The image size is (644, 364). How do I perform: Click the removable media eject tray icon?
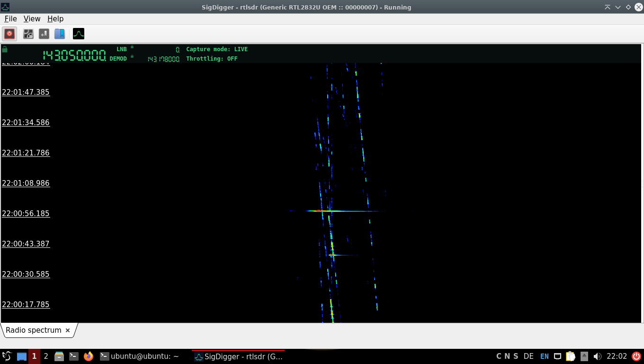point(584,356)
